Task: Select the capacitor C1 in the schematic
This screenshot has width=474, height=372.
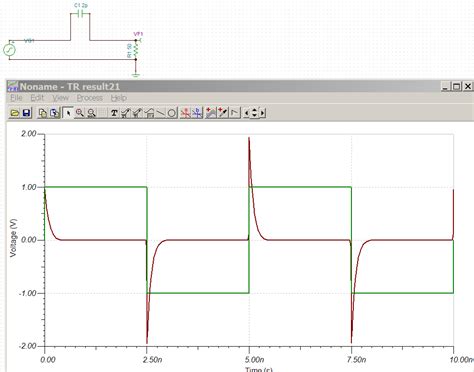Action: (80, 14)
